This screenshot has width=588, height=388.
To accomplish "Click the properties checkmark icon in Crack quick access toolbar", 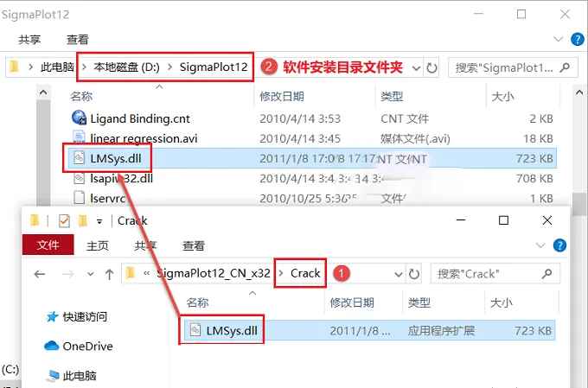I will pos(64,221).
